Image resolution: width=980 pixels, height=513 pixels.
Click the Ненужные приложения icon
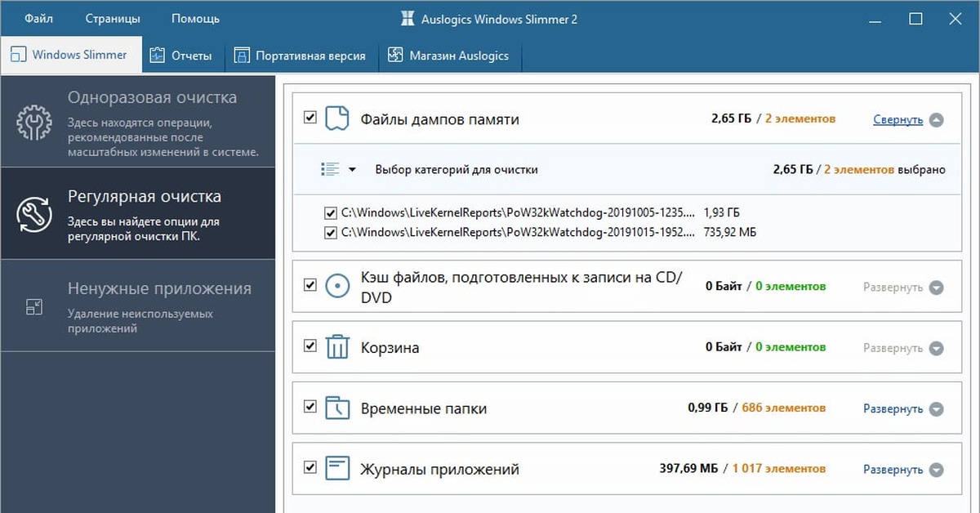point(33,306)
